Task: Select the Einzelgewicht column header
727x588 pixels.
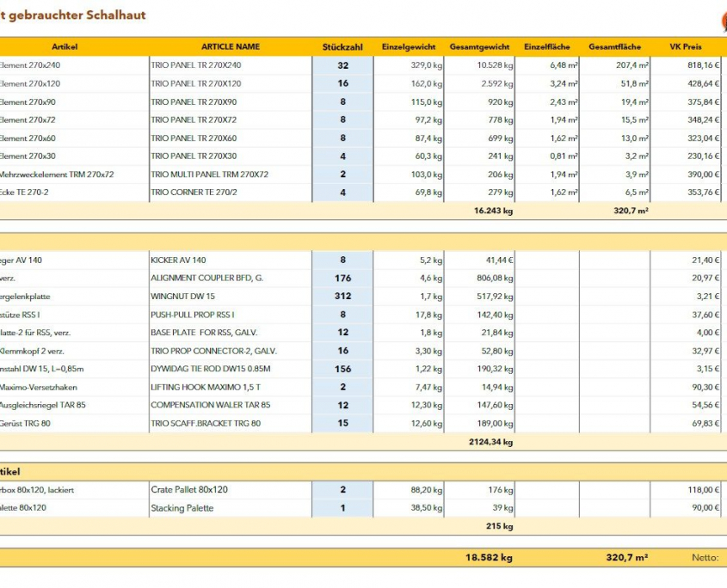Action: tap(409, 46)
